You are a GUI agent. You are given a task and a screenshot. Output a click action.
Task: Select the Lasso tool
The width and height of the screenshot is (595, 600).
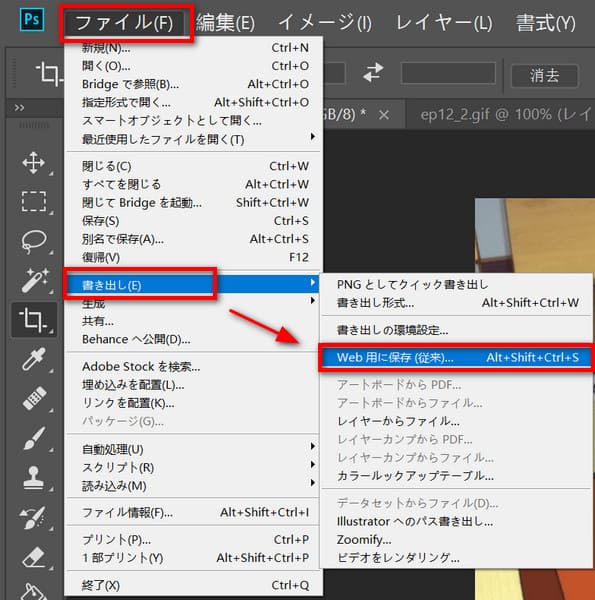(x=34, y=241)
